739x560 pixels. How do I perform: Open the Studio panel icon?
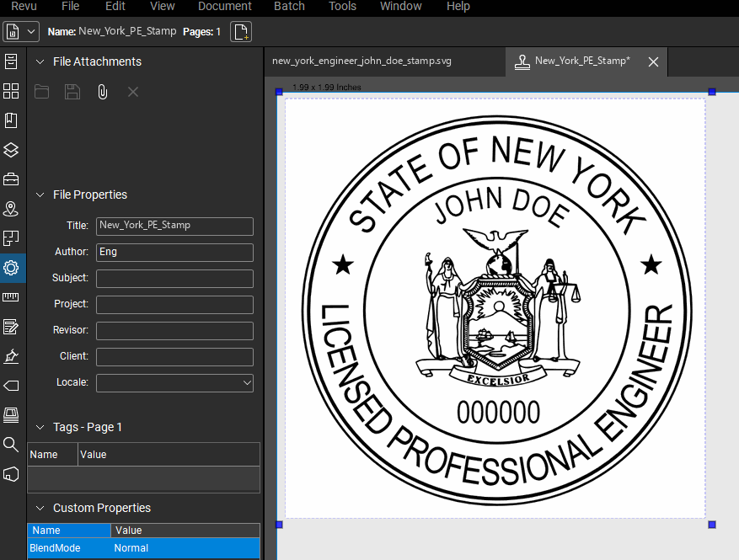[x=11, y=415]
